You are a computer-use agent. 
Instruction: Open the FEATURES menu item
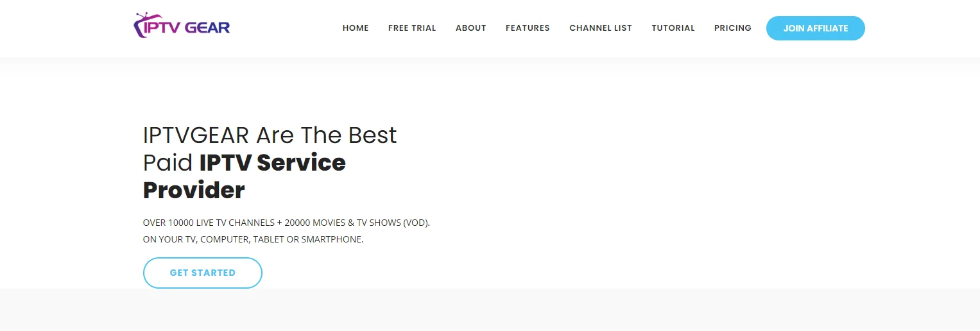[528, 28]
